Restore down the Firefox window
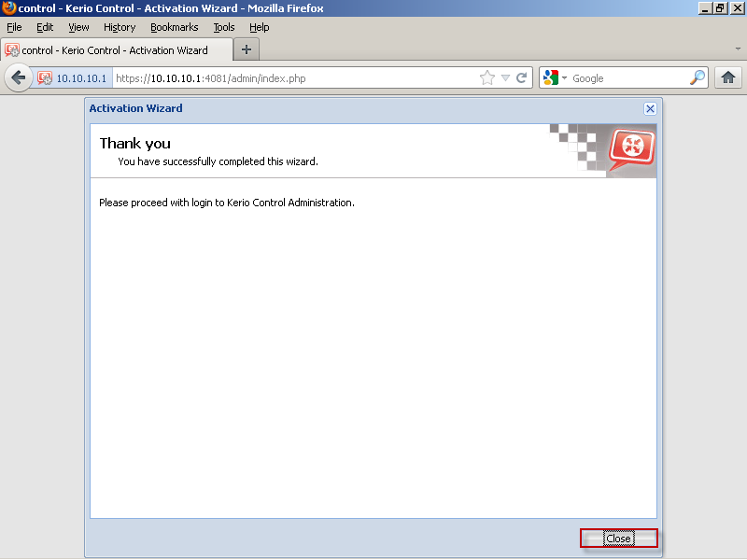This screenshot has width=747, height=560. click(720, 8)
